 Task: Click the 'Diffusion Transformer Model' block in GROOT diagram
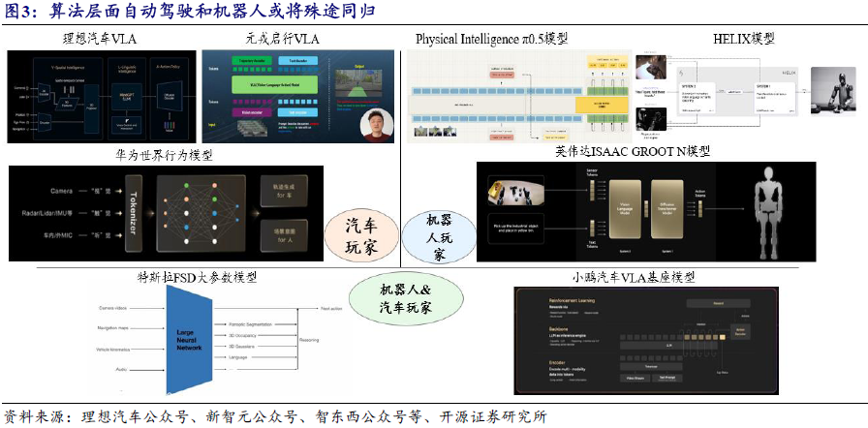666,209
